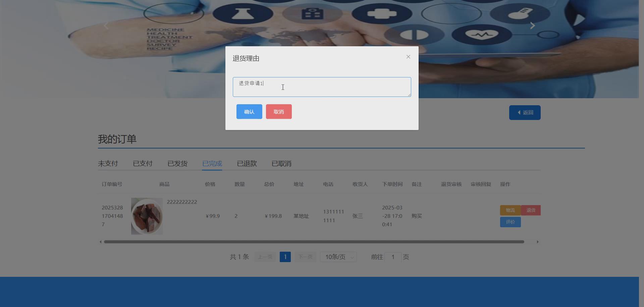Image resolution: width=644 pixels, height=307 pixels.
Task: Click the red 退货 return button
Action: tap(531, 210)
